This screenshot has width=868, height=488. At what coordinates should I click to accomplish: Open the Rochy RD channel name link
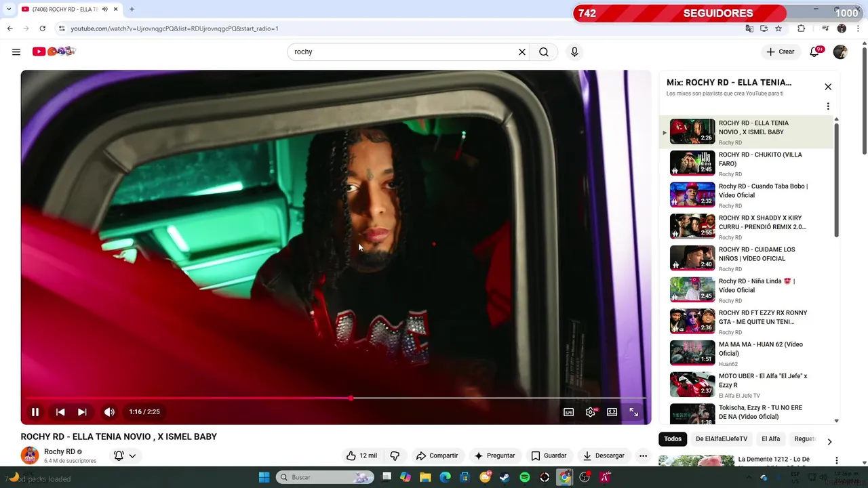click(x=60, y=451)
